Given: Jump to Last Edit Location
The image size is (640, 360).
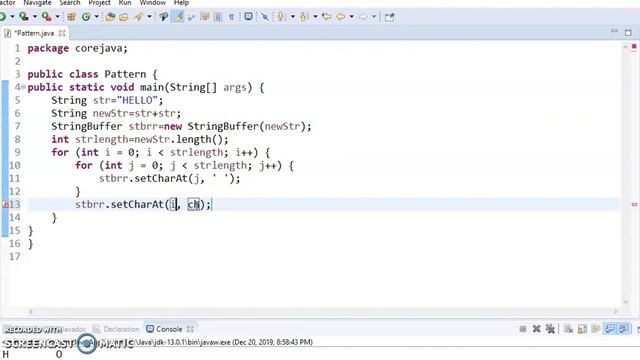Looking at the screenshot, I should pos(327,17).
